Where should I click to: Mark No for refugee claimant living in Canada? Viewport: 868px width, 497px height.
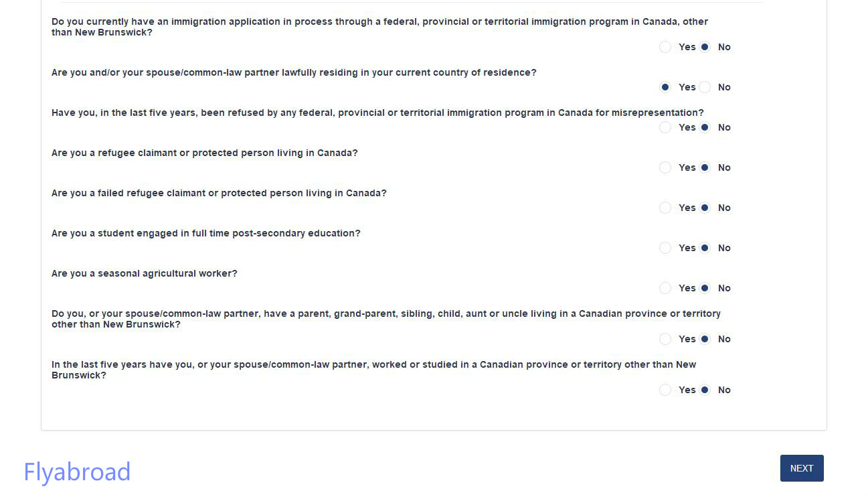coord(705,167)
